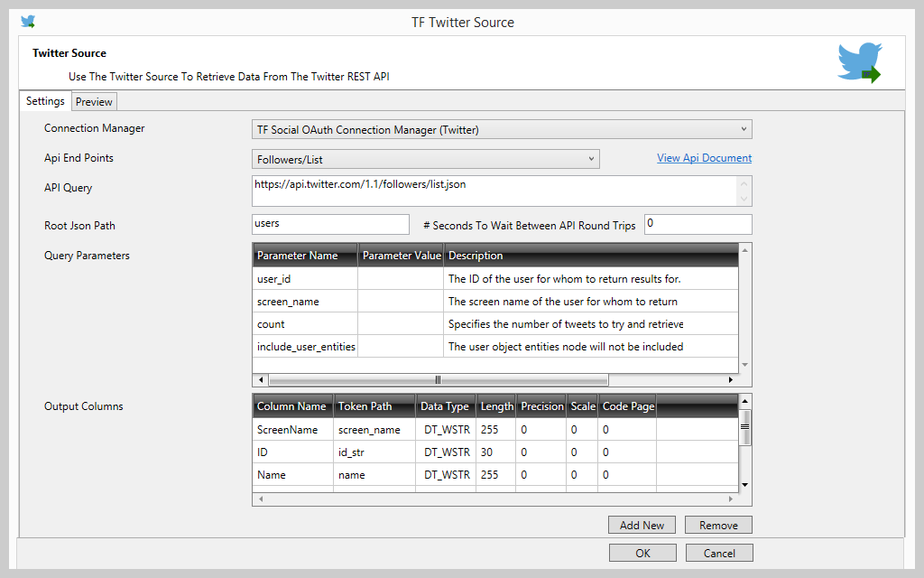Click the API Query text field
The height and width of the screenshot is (578, 924).
494,191
